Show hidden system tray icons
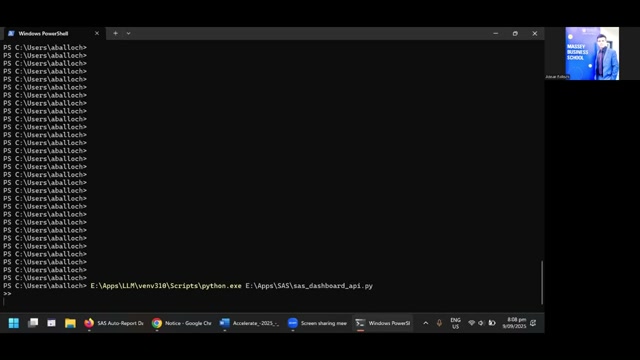640x360 pixels. [x=426, y=323]
